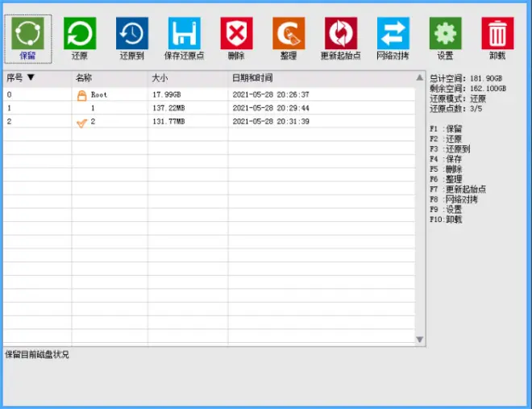Click the scrollbar up arrow

coord(420,77)
